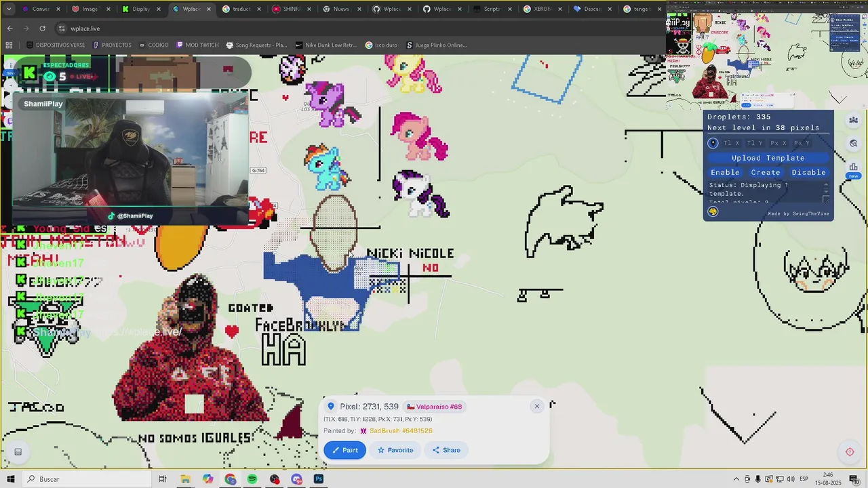Open File Explorer from the taskbar
Viewport: 868px width, 488px height.
pos(185,479)
